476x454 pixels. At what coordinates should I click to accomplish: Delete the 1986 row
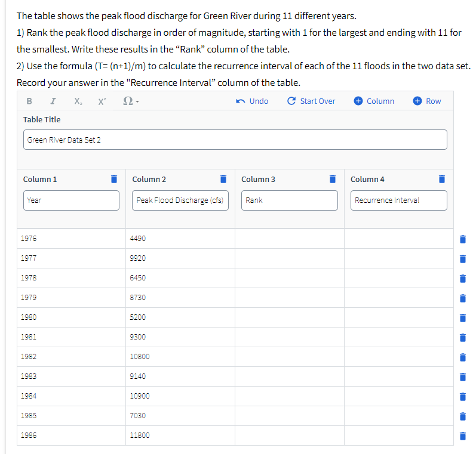coord(463,436)
